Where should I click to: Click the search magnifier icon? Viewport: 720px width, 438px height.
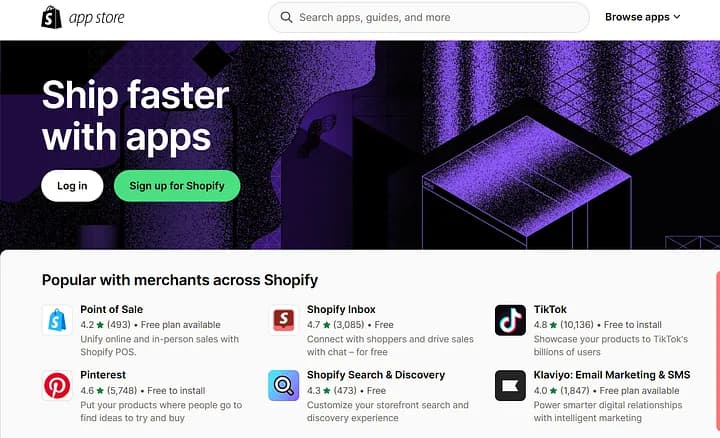(286, 17)
